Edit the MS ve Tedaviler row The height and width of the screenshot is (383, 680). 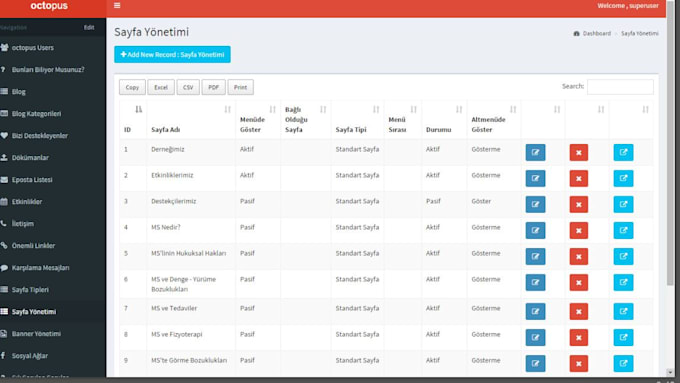tap(535, 311)
